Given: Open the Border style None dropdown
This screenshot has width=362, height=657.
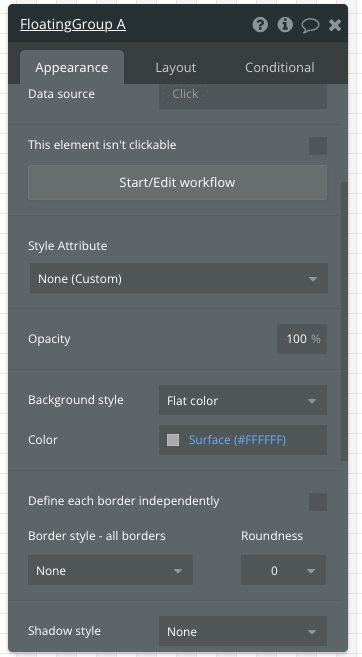Looking at the screenshot, I should tap(110, 570).
